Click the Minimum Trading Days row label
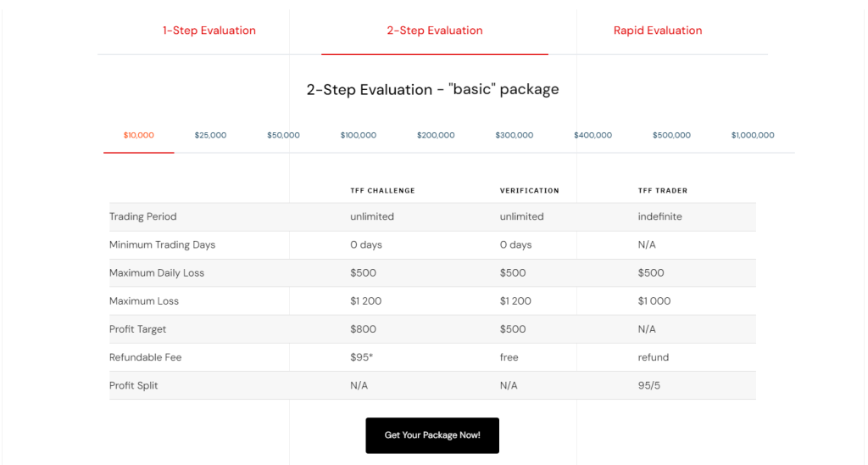Screen dimensions: 868x465 pos(162,245)
